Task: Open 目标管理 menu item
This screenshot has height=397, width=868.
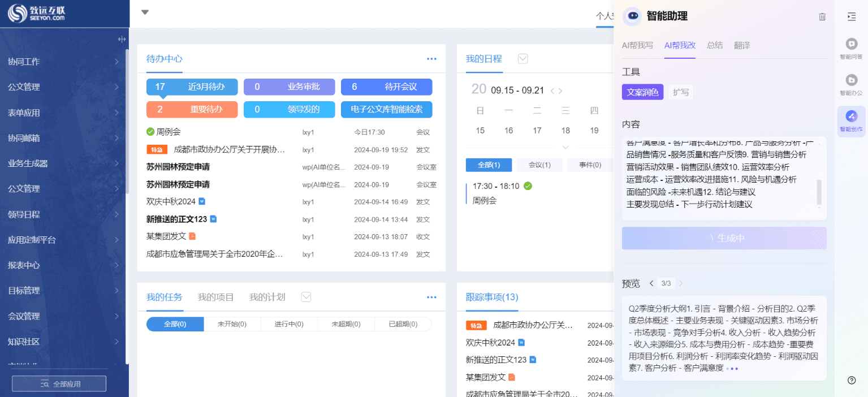Action: pyautogui.click(x=64, y=291)
